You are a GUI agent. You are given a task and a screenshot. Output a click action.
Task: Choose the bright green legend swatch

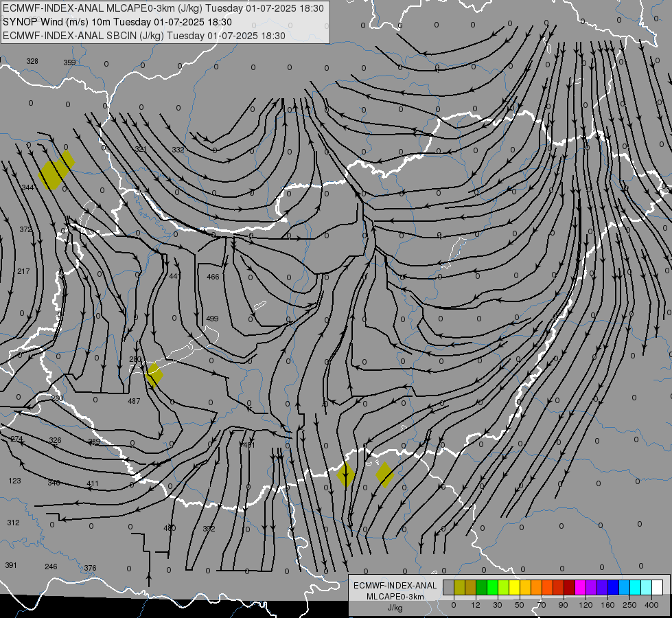pos(492,587)
